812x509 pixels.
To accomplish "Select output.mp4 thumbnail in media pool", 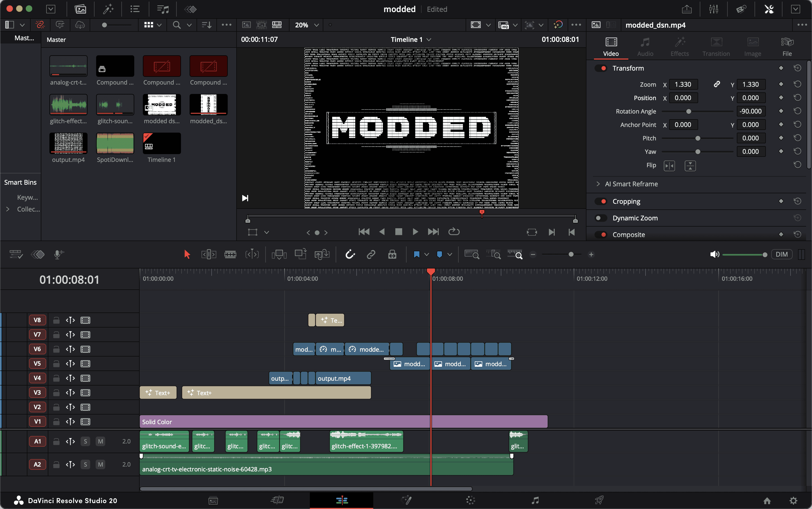I will pyautogui.click(x=68, y=143).
